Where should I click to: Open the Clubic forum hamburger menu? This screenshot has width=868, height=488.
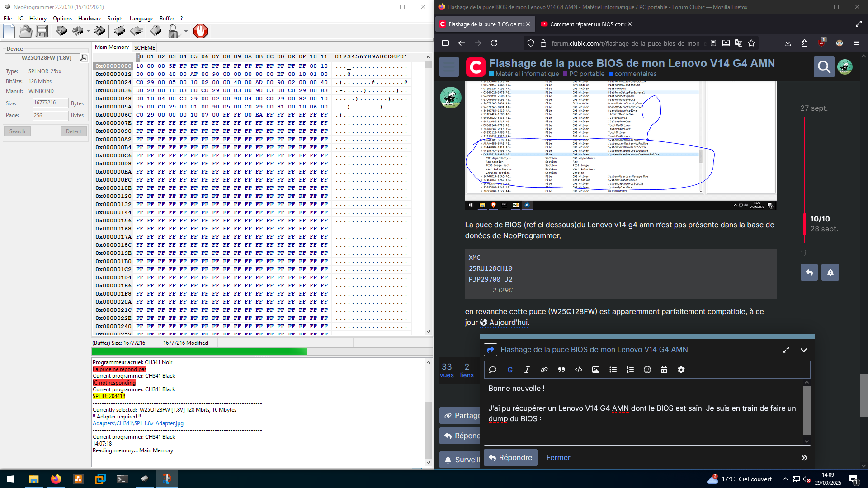449,67
